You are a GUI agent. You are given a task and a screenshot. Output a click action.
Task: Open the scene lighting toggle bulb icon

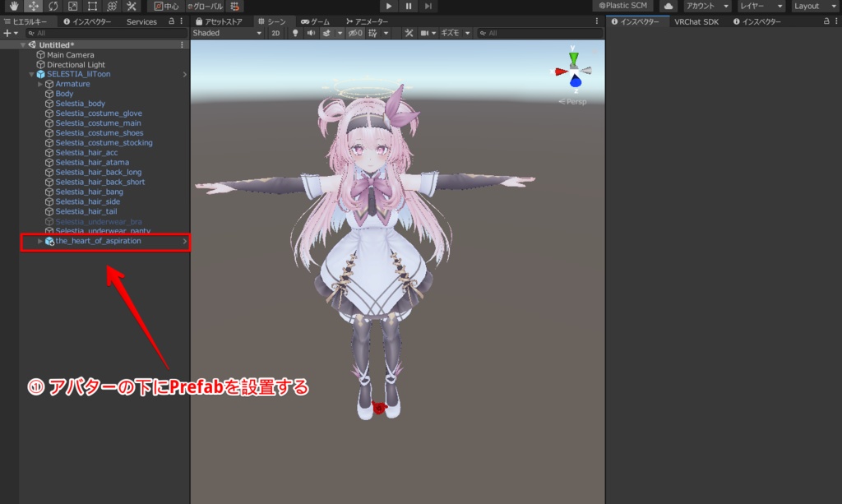(x=295, y=33)
